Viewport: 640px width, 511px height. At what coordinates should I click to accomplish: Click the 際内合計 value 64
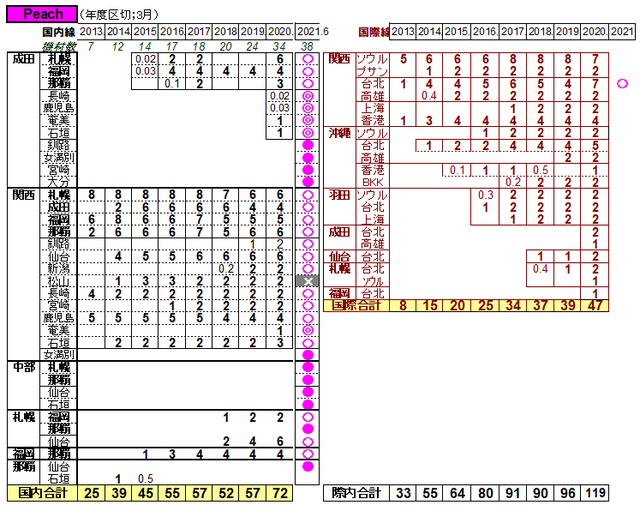[457, 493]
